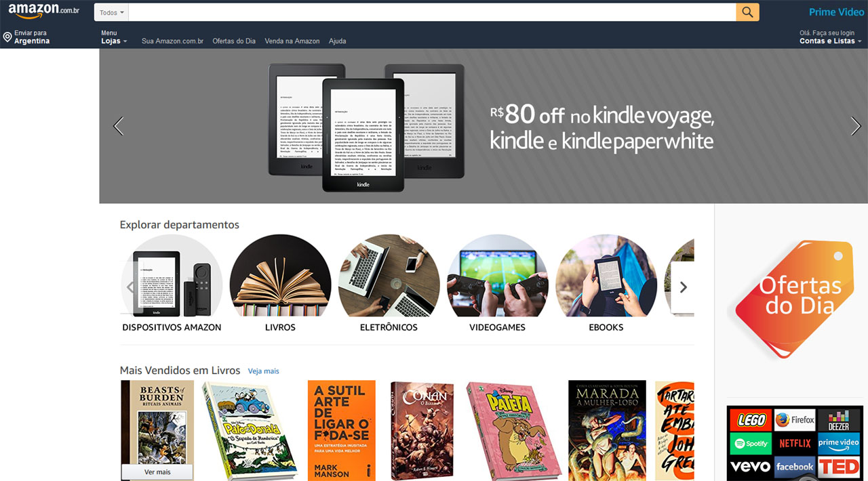Viewport: 868px width, 481px height.
Task: Click into the main search field
Action: [432, 12]
